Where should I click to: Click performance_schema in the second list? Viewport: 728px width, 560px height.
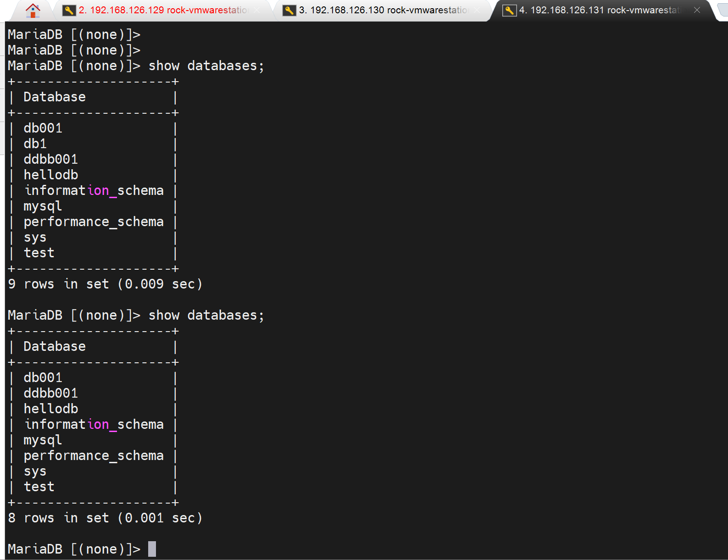pos(94,456)
